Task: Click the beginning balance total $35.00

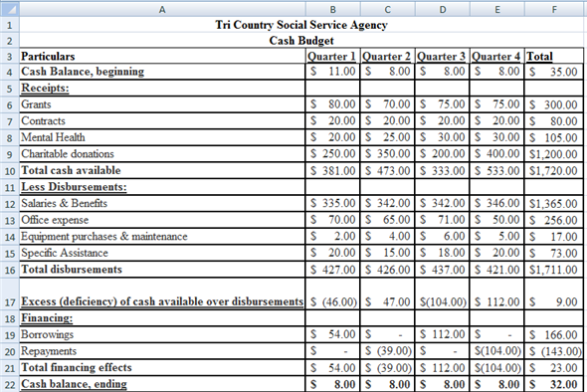Action: (x=554, y=72)
